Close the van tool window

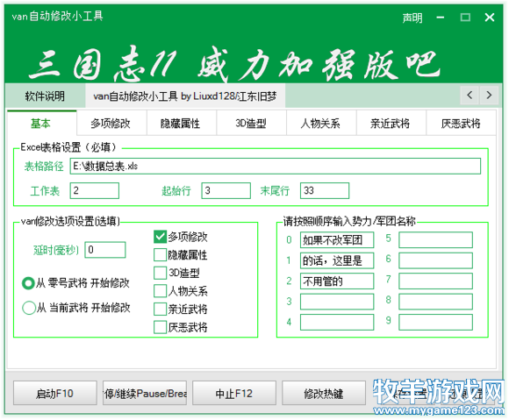pyautogui.click(x=490, y=18)
